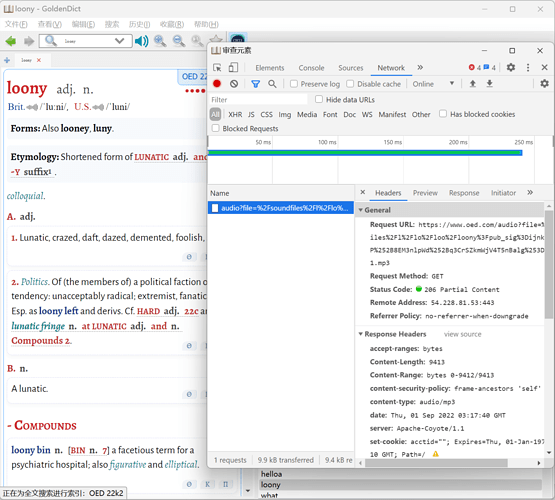Toggle the device toolbar icon

pos(233,68)
